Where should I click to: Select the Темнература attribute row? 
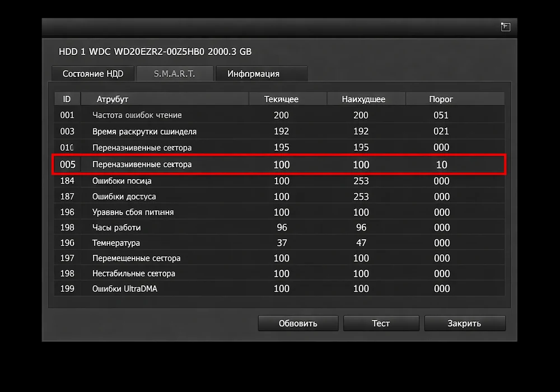(x=279, y=243)
